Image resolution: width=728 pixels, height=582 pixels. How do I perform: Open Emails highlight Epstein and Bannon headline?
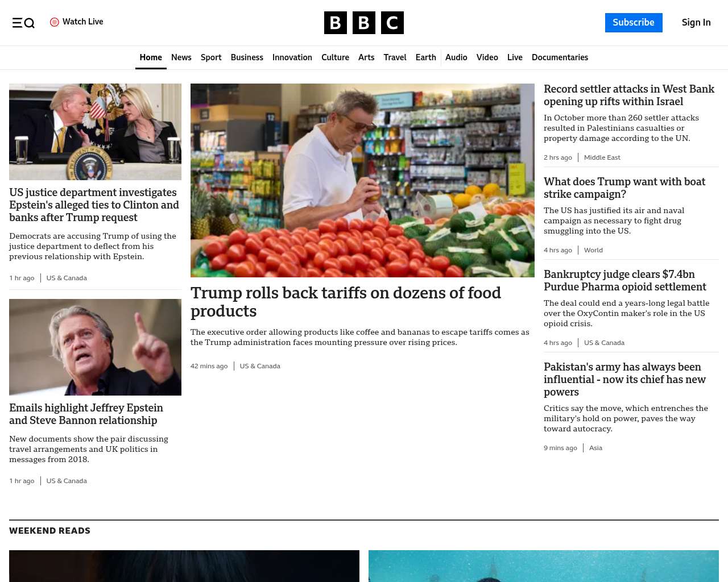click(x=86, y=414)
